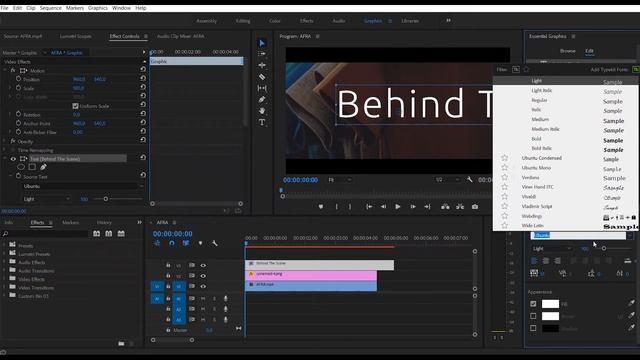Image resolution: width=640 pixels, height=360 pixels.
Task: Open Program monitor settings wrench
Action: coord(470,179)
